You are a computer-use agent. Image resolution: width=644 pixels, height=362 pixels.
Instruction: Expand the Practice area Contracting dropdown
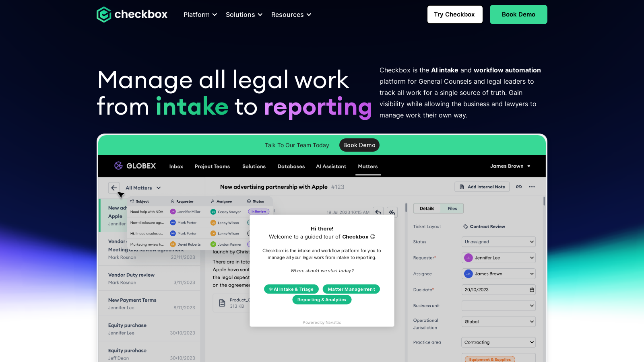[x=498, y=342]
